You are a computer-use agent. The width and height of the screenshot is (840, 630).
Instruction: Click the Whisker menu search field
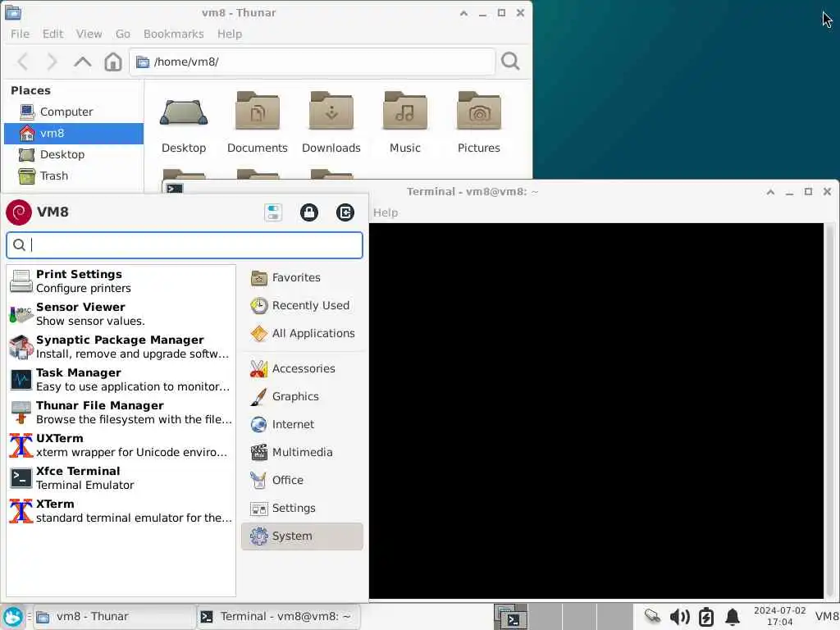pyautogui.click(x=185, y=245)
